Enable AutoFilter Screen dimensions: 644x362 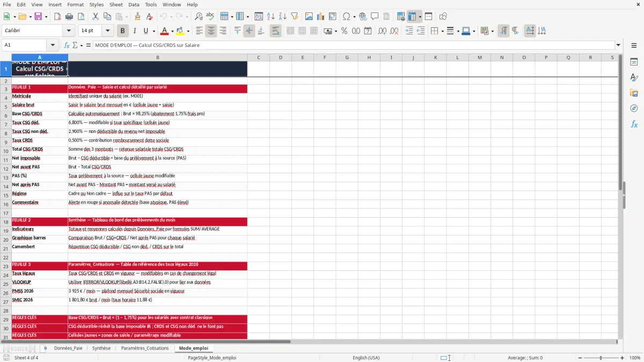click(x=295, y=17)
